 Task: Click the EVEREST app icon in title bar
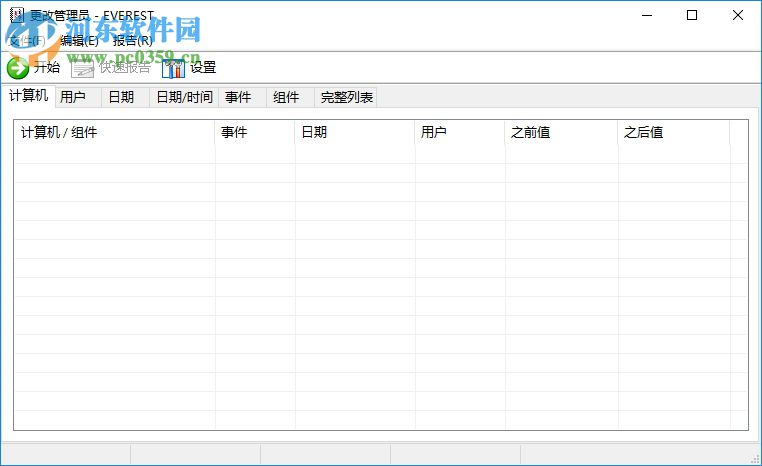pos(17,15)
